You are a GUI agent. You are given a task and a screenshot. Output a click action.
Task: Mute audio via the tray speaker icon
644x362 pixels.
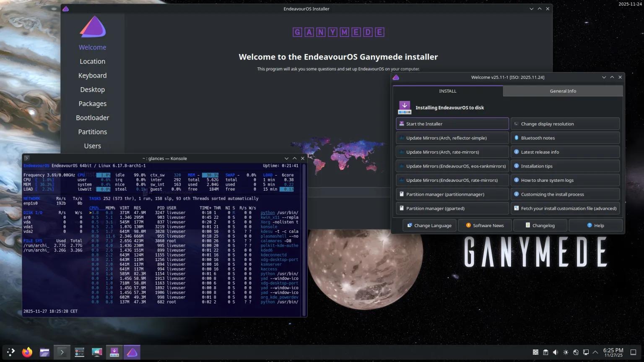pos(556,352)
